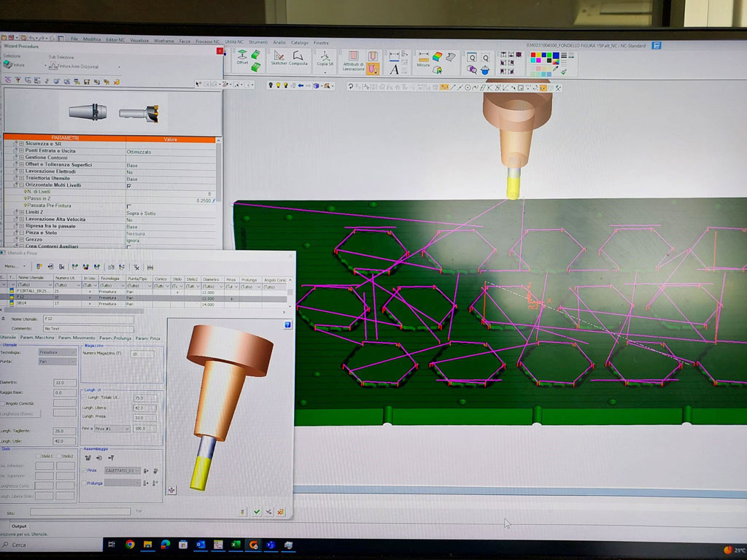Click the Windows Cerca search box
Screen dimensions: 747x560
(51, 545)
